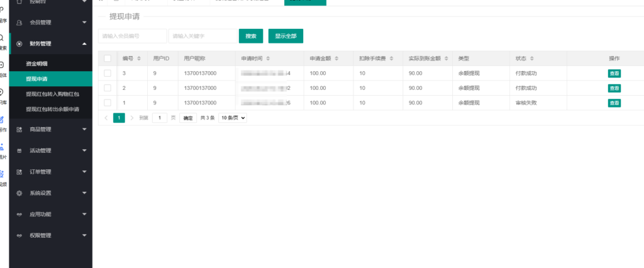Click 付款成功 status in row 2
The width and height of the screenshot is (644, 268).
pos(526,88)
